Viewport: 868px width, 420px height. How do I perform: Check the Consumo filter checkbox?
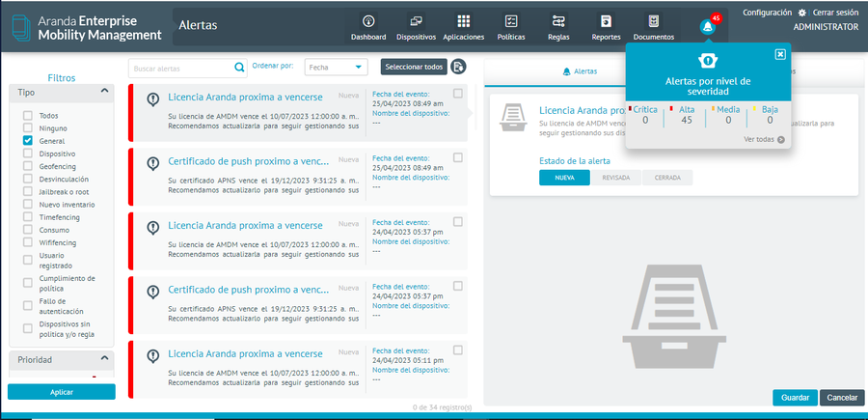pyautogui.click(x=27, y=230)
